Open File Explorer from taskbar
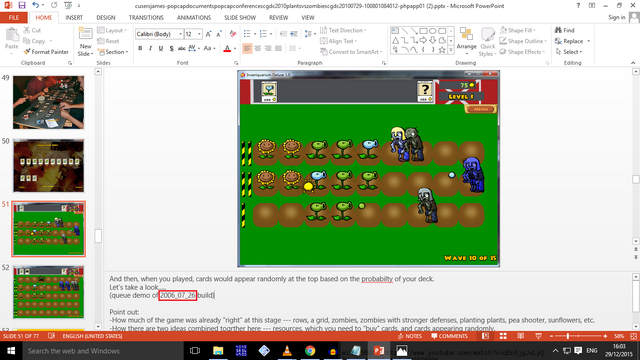Screen dimensions: 640x360 pyautogui.click(x=218, y=351)
